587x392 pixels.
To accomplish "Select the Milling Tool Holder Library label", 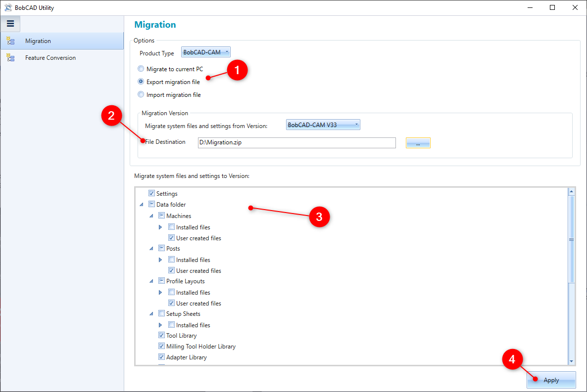I will 201,347.
